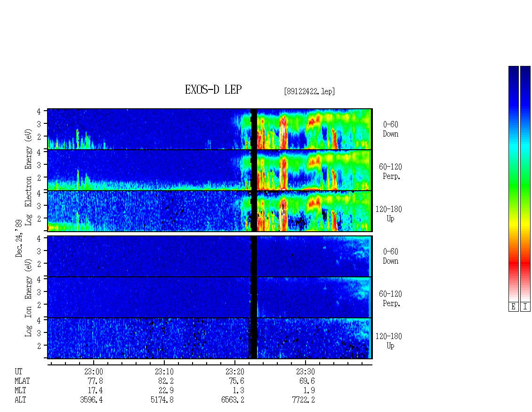
Task: Click the ion '0-60 Down' spectrogram panel
Action: [210, 256]
